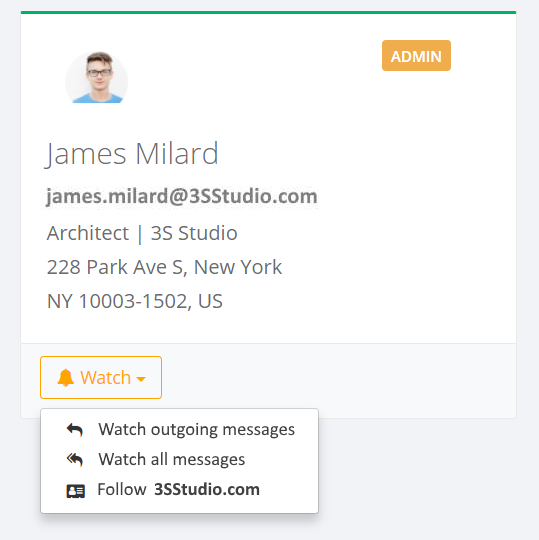Click the 228 Park Ave S address line
This screenshot has height=540, width=539.
click(x=164, y=267)
